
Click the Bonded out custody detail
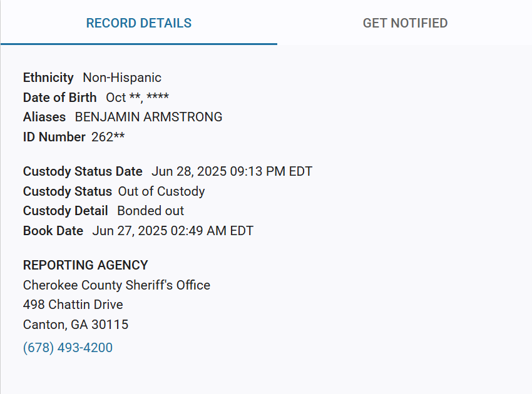150,211
